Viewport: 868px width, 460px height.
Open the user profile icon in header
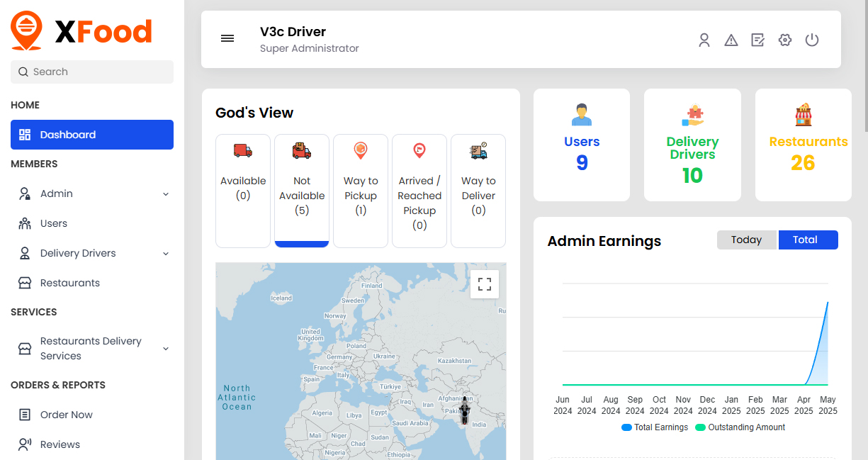704,40
